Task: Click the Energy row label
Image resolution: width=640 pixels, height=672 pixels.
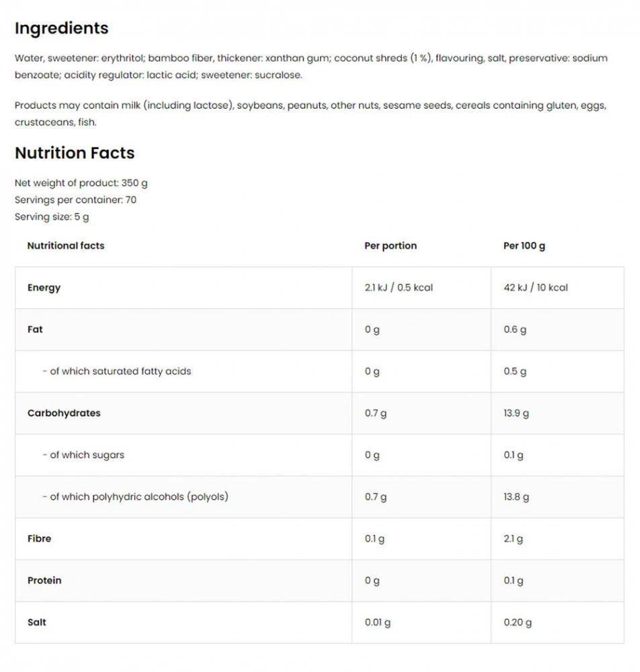Action: click(44, 288)
